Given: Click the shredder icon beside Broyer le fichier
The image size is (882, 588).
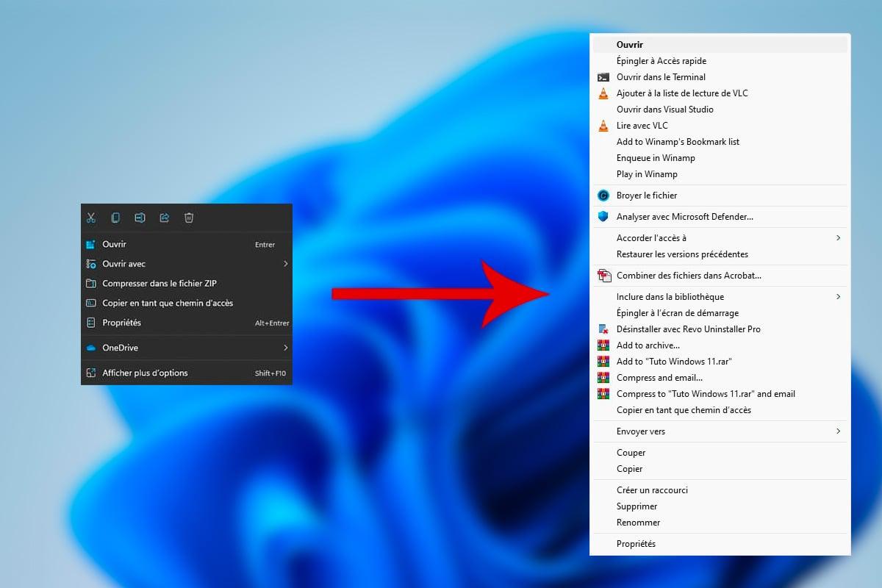Looking at the screenshot, I should 603,195.
